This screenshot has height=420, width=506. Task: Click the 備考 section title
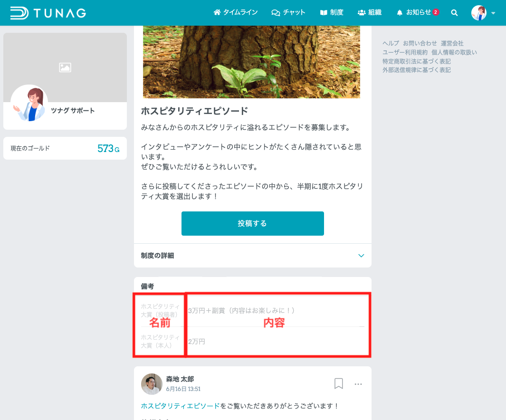[147, 286]
